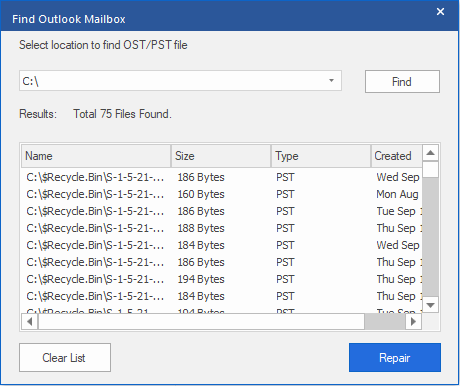Sort results by Size column header
The image size is (460, 386).
pos(221,156)
